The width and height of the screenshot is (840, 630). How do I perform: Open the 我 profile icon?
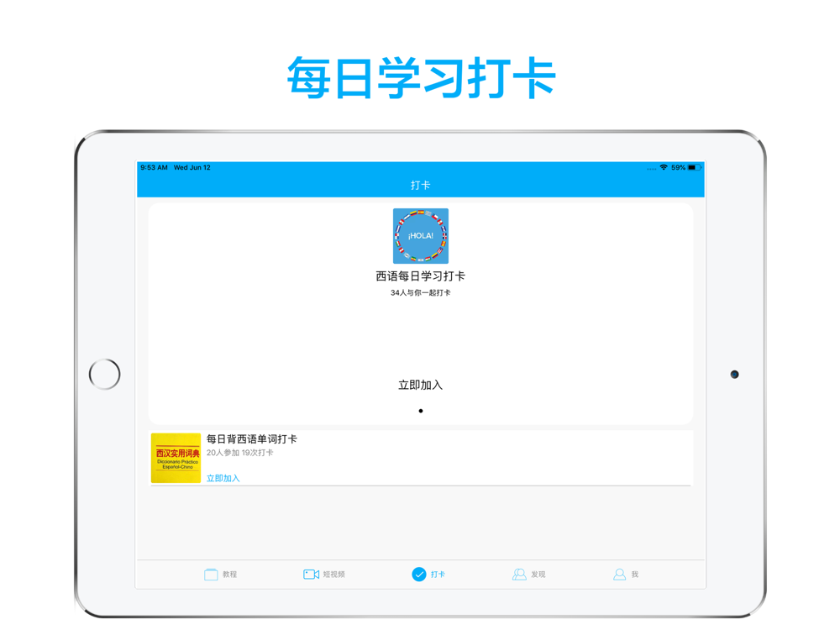[x=619, y=575]
